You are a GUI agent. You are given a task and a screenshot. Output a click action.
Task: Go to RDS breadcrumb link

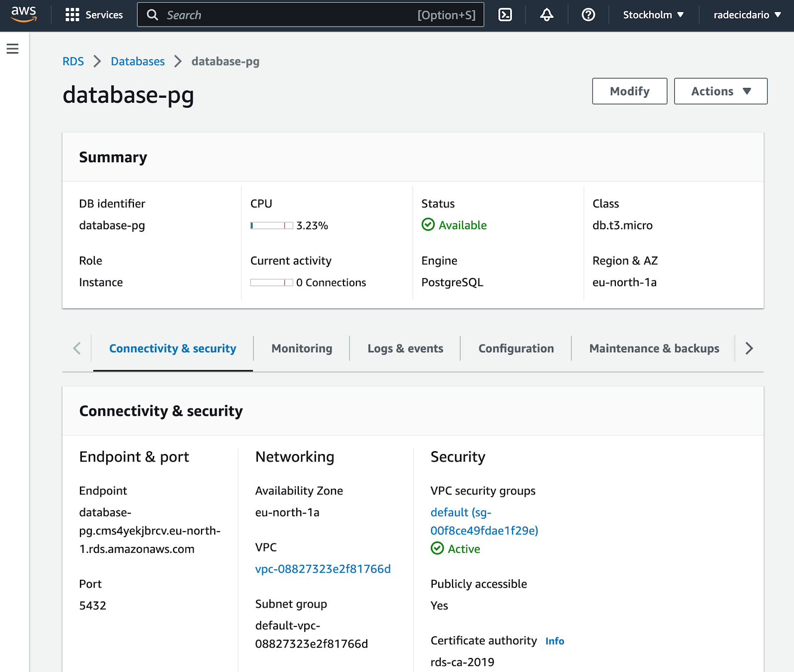[x=73, y=61]
